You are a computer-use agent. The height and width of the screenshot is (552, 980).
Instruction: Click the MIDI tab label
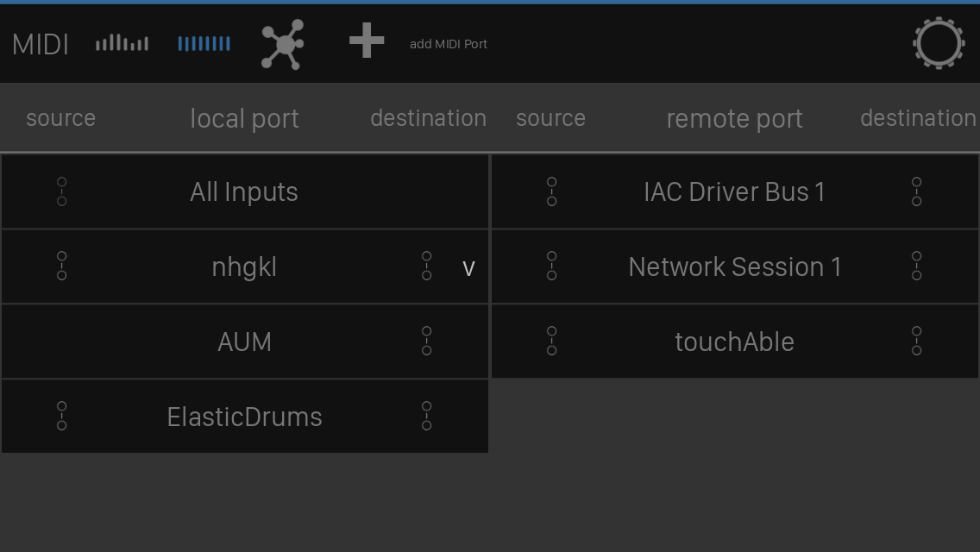pos(41,44)
